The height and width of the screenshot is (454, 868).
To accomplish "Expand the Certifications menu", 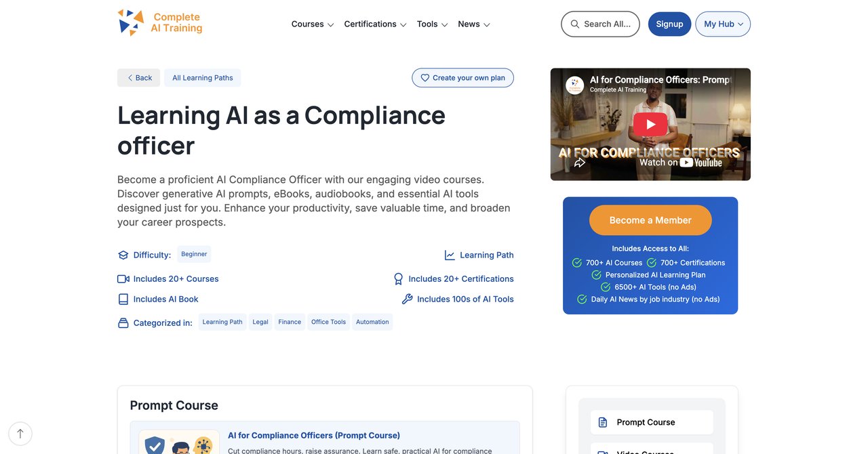I will tap(375, 24).
